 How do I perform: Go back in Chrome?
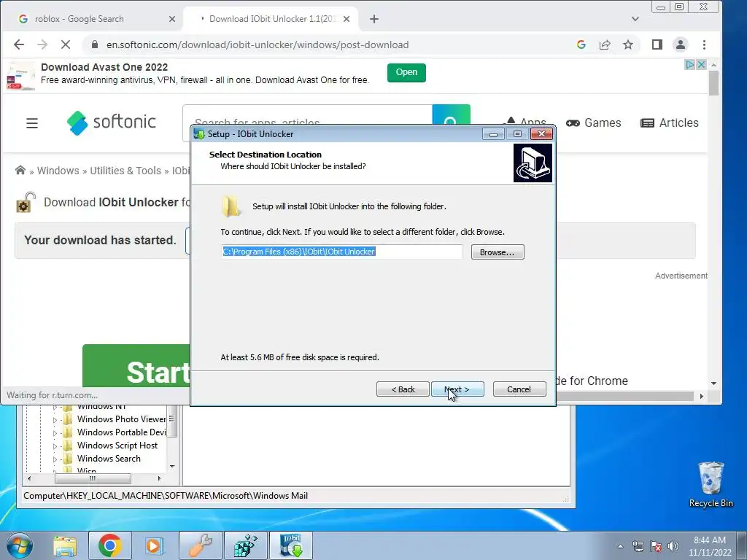(x=19, y=44)
